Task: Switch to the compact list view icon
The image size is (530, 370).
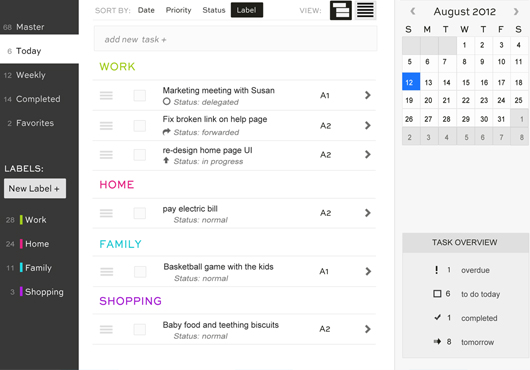Action: click(365, 10)
